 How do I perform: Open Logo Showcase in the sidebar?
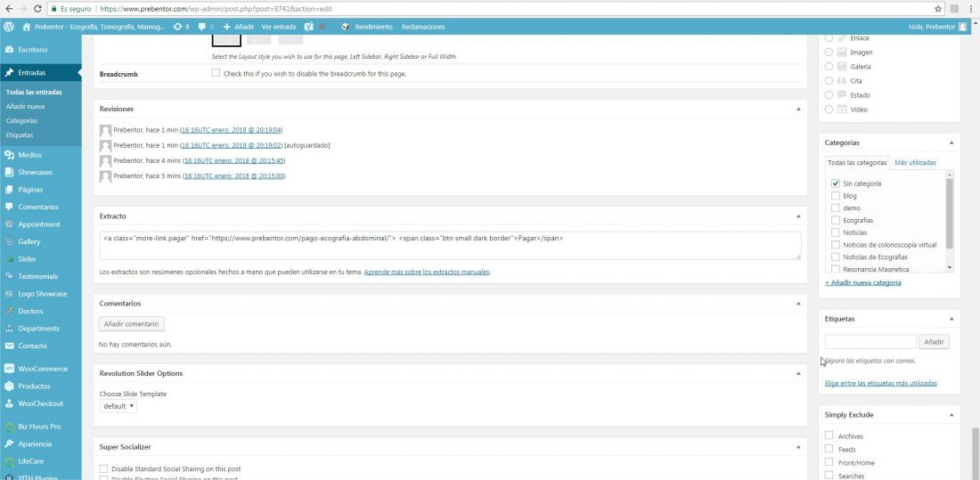coord(41,294)
